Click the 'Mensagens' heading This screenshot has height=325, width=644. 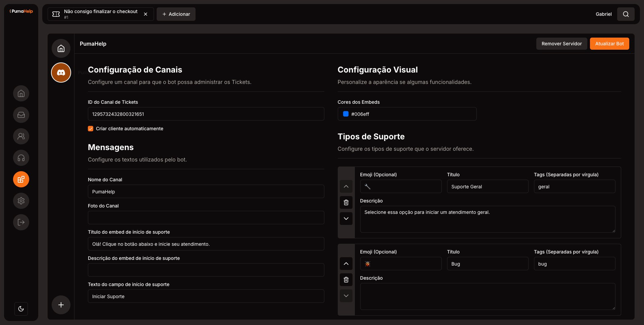click(111, 147)
